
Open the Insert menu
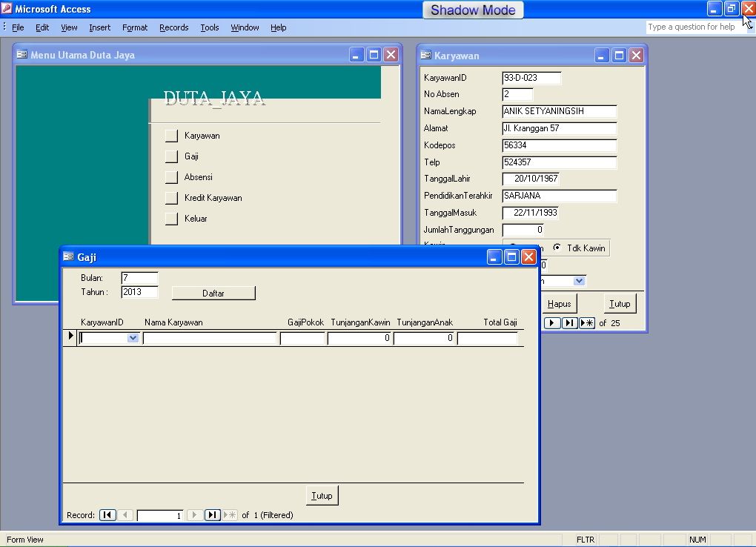click(100, 27)
